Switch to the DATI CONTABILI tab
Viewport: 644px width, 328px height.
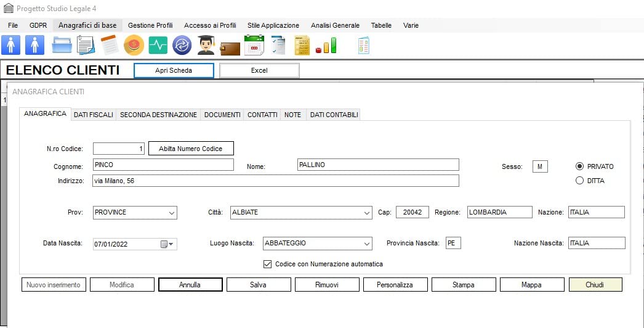pos(334,115)
